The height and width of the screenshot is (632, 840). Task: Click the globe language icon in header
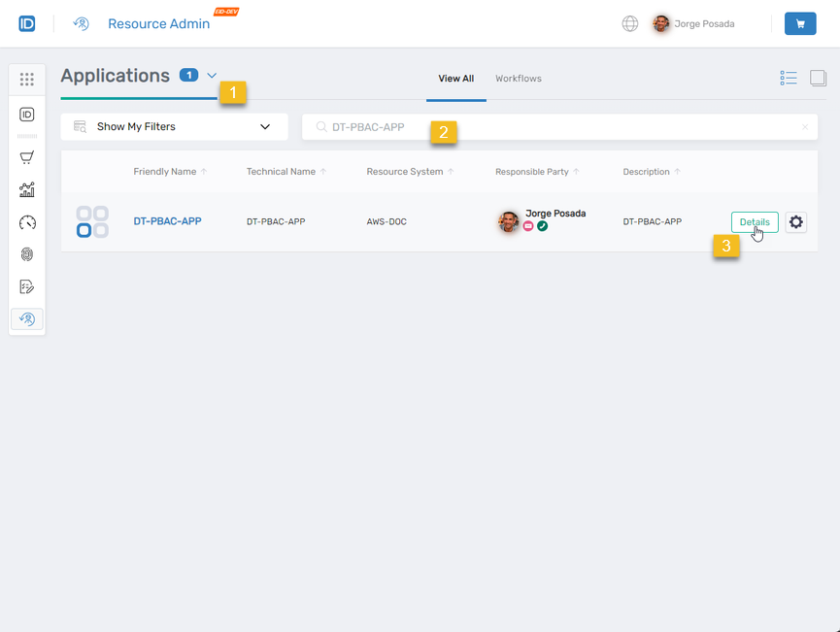[x=629, y=23]
